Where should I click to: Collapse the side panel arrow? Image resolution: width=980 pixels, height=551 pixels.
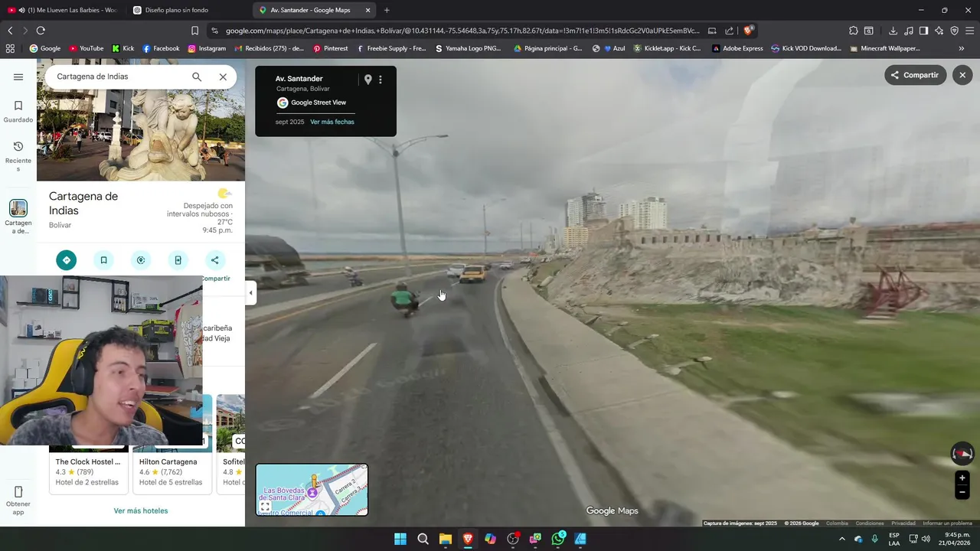250,292
